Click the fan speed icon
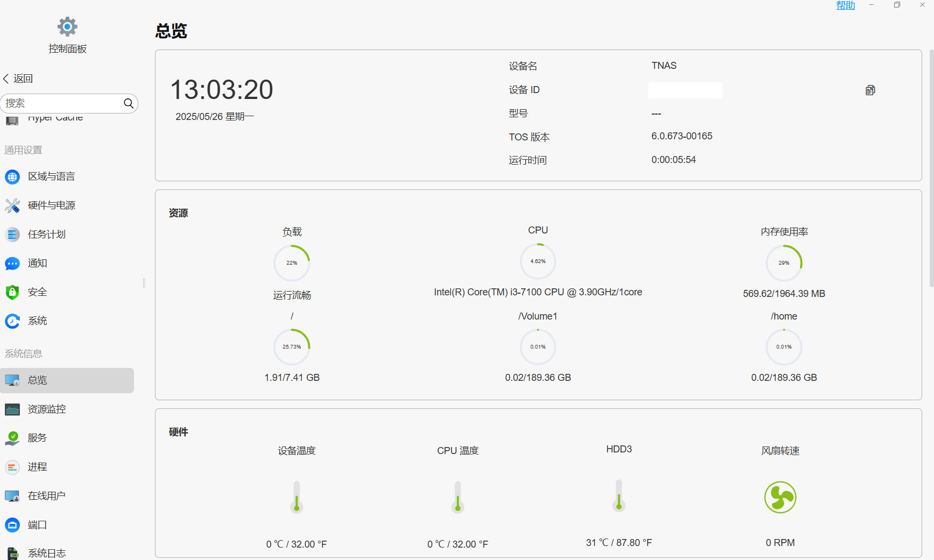 click(780, 497)
